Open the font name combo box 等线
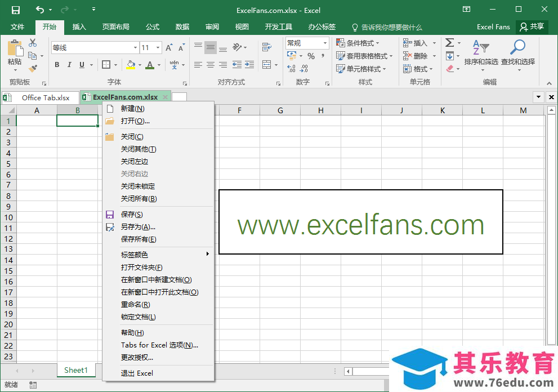 click(95, 47)
